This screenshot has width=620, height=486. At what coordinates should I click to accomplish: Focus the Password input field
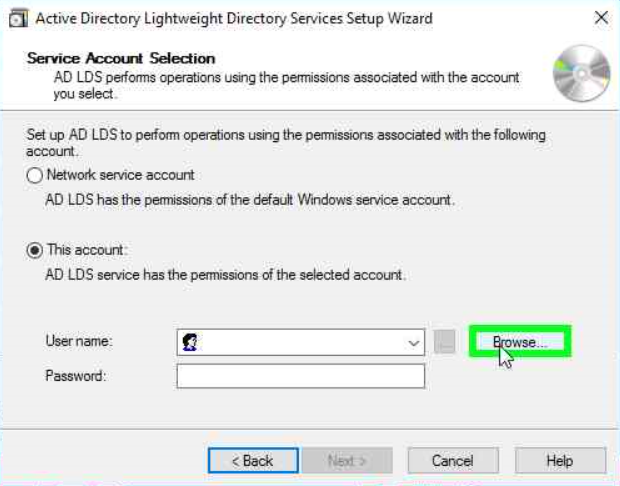point(300,376)
